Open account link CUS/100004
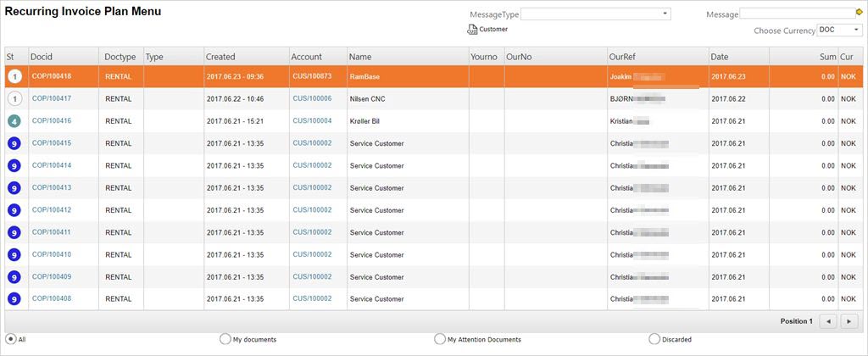 pos(312,121)
